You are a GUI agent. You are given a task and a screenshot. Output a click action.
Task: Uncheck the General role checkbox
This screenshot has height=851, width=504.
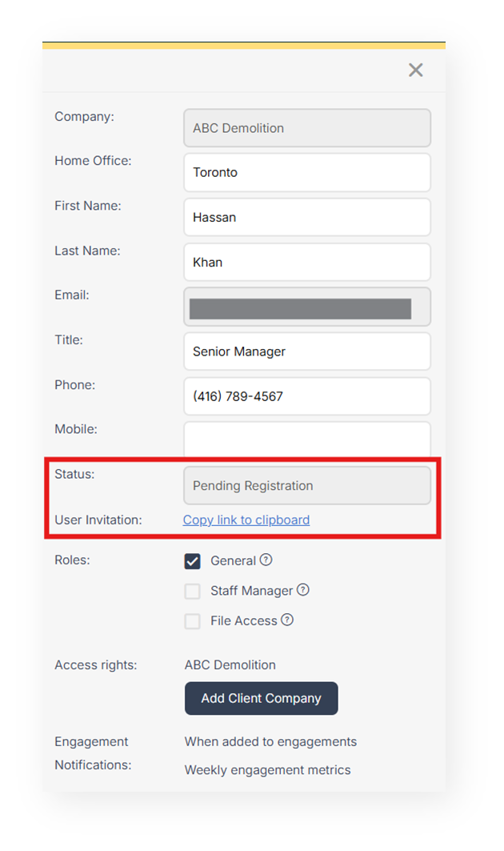click(192, 560)
